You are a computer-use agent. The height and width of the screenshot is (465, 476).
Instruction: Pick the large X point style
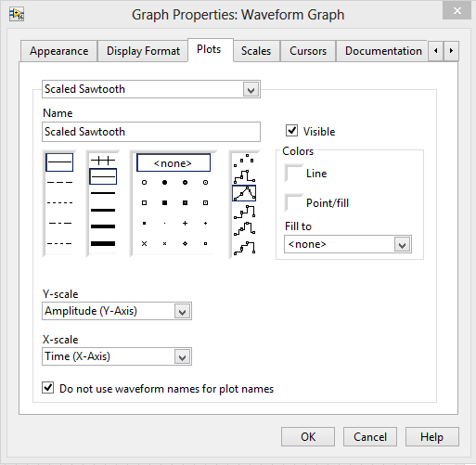point(144,243)
